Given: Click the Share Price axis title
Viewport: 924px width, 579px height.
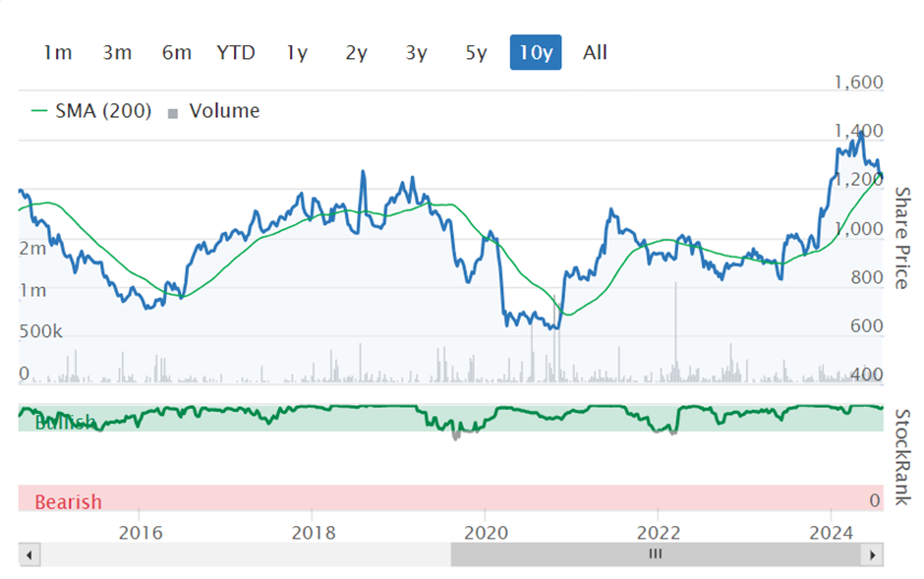Looking at the screenshot, I should point(902,238).
